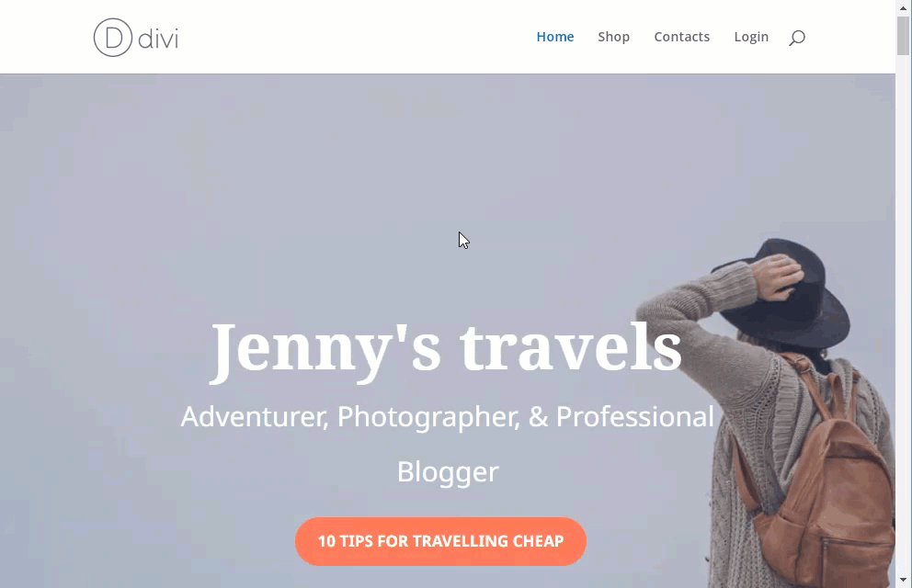The width and height of the screenshot is (912, 588).
Task: Click the word Blogger in the subtitle
Action: 448,472
